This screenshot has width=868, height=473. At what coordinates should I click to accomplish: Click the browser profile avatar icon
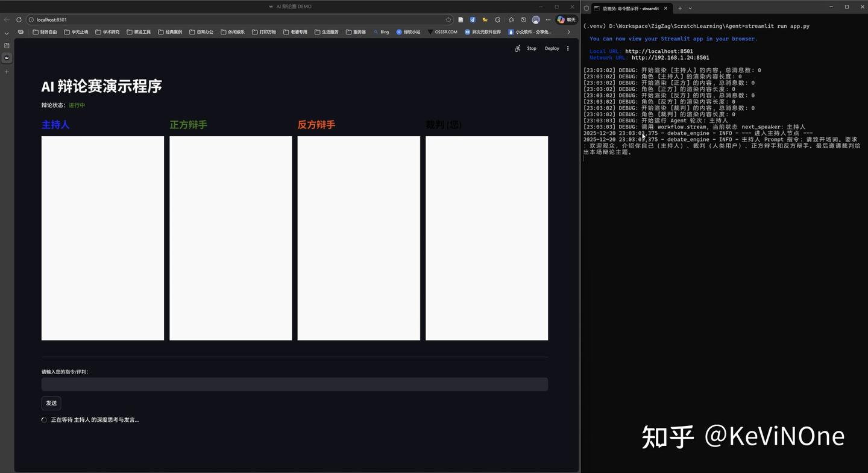[x=536, y=19]
